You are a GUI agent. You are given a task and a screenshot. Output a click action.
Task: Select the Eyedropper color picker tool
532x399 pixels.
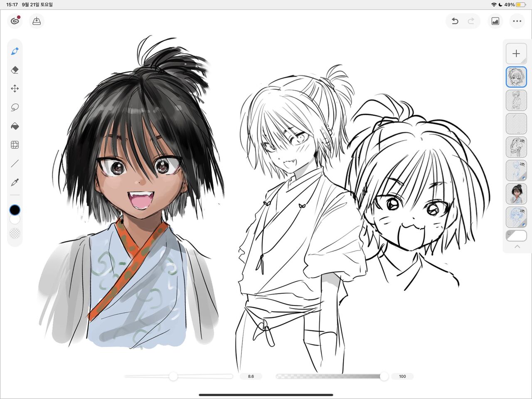pos(15,182)
